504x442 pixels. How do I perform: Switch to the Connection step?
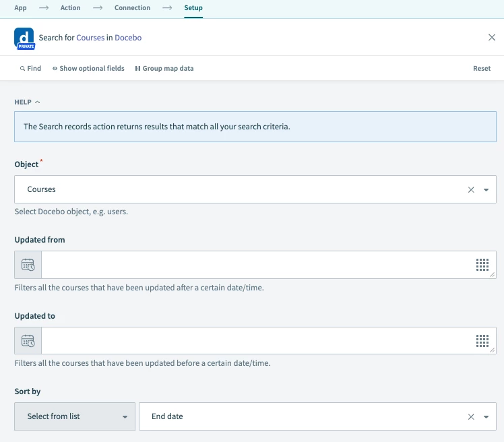pyautogui.click(x=132, y=8)
